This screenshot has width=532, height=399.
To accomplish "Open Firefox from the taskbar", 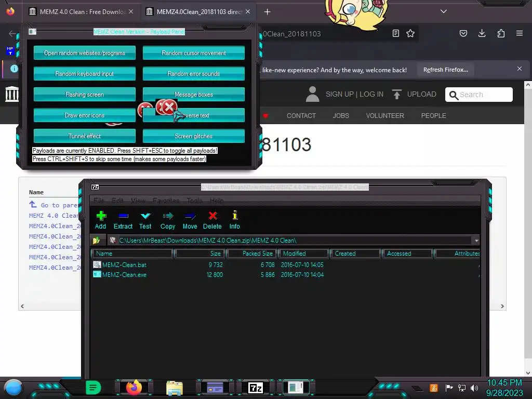I will pyautogui.click(x=134, y=388).
